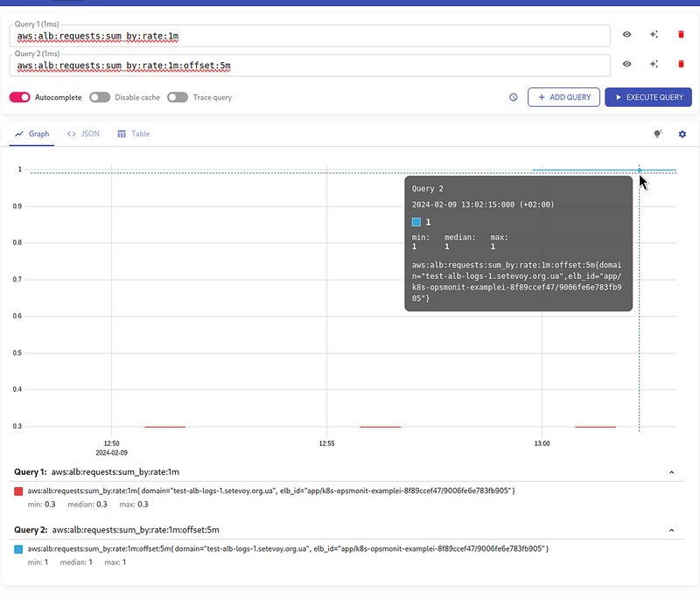This screenshot has width=700, height=600.
Task: Enable the Disable cache switch
Action: (x=100, y=97)
